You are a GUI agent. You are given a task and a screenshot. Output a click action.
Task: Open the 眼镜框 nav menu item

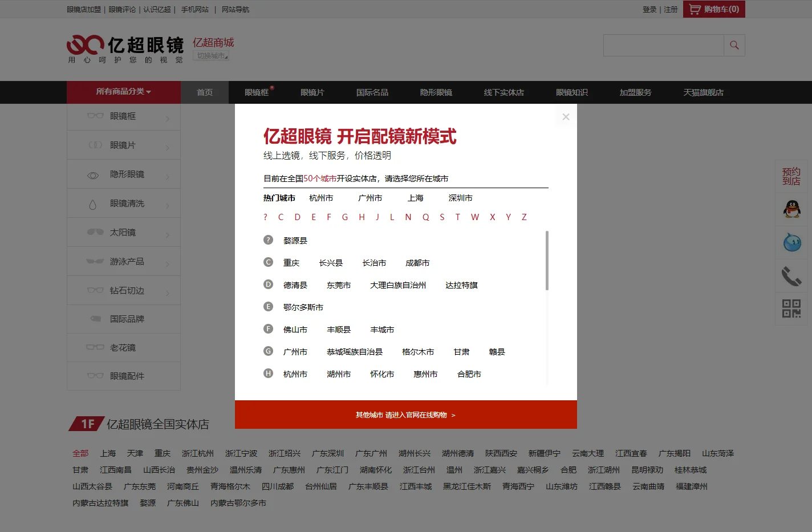257,92
